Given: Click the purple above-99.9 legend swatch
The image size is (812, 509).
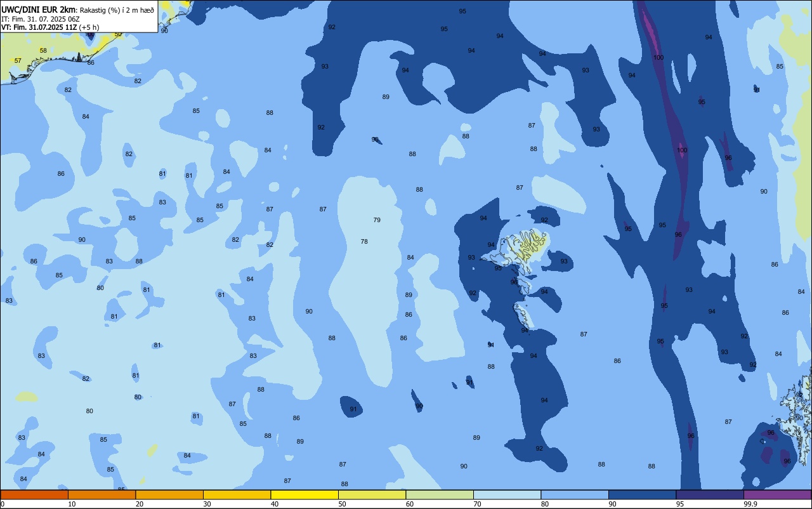Looking at the screenshot, I should coord(777,494).
